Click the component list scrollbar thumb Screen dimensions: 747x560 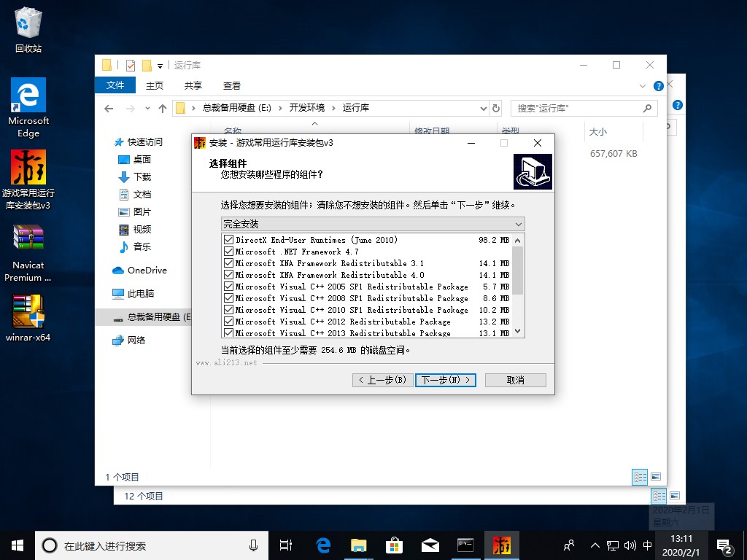(x=518, y=271)
